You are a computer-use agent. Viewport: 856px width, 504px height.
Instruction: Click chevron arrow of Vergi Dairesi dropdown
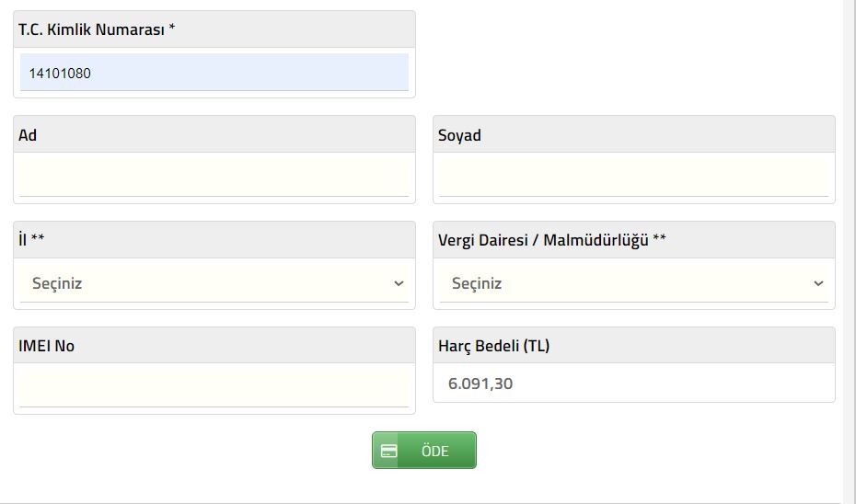point(818,283)
